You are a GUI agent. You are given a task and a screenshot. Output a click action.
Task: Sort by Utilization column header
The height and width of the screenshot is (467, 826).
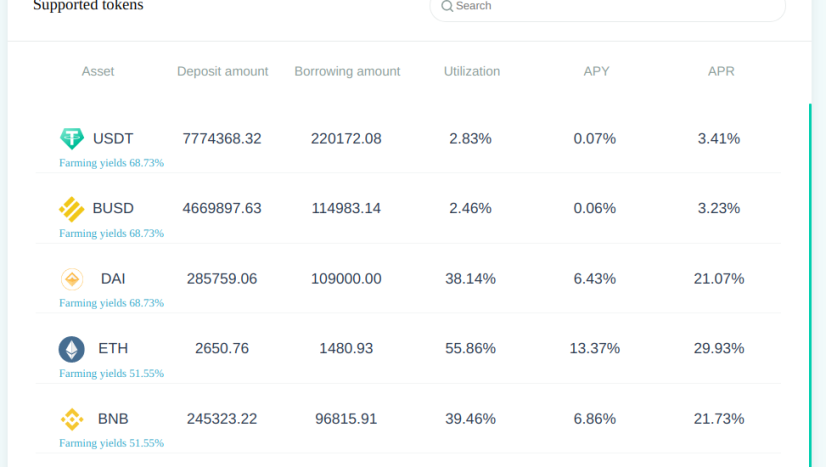click(471, 72)
